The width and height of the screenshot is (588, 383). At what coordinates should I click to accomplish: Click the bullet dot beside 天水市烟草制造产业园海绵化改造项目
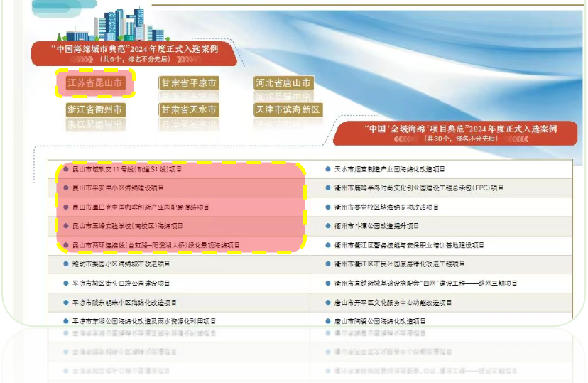[x=327, y=170]
